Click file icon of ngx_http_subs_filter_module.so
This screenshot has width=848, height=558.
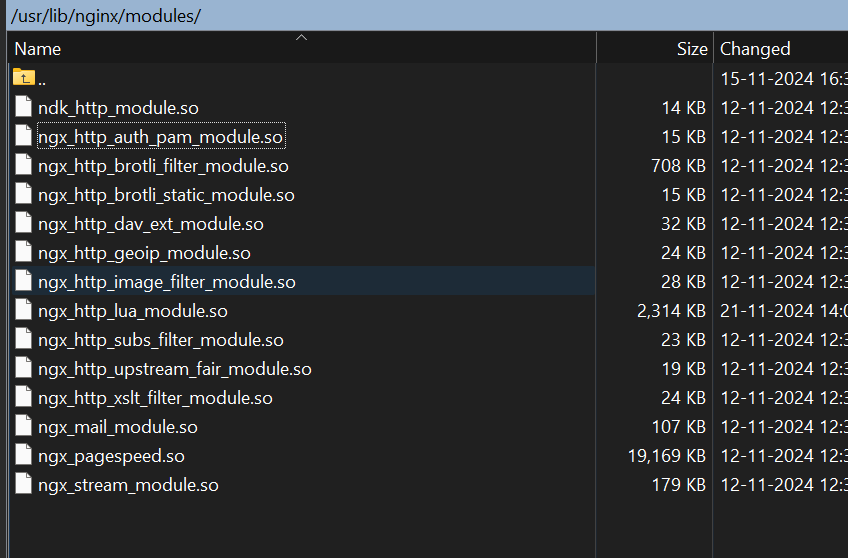point(23,338)
